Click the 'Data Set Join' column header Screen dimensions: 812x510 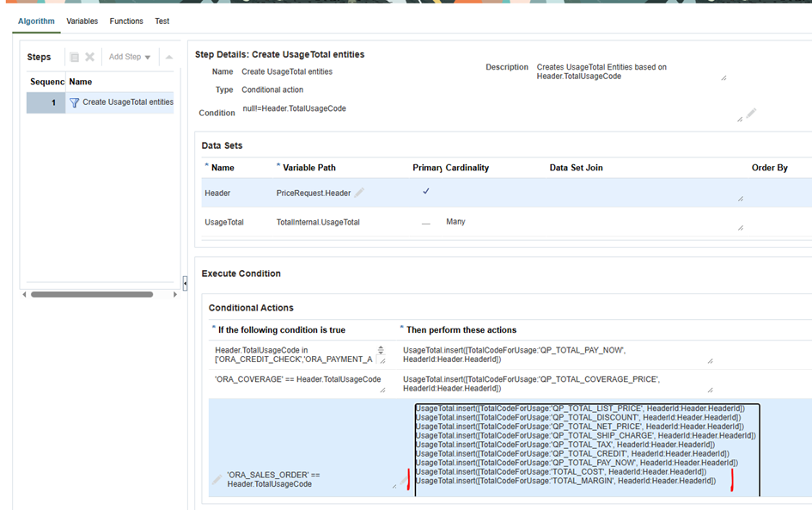point(576,168)
